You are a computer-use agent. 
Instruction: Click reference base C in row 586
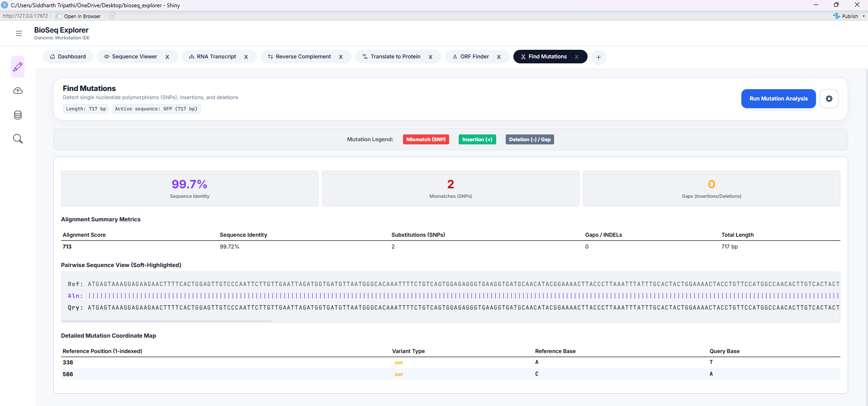coord(537,374)
